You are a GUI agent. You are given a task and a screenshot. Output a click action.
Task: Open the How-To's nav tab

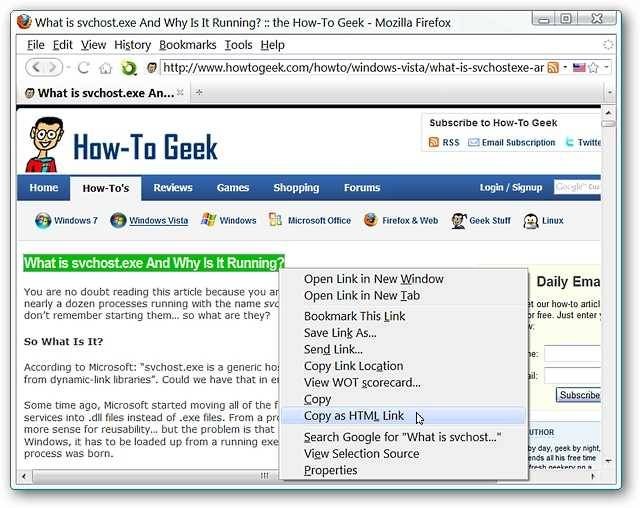[x=106, y=189]
